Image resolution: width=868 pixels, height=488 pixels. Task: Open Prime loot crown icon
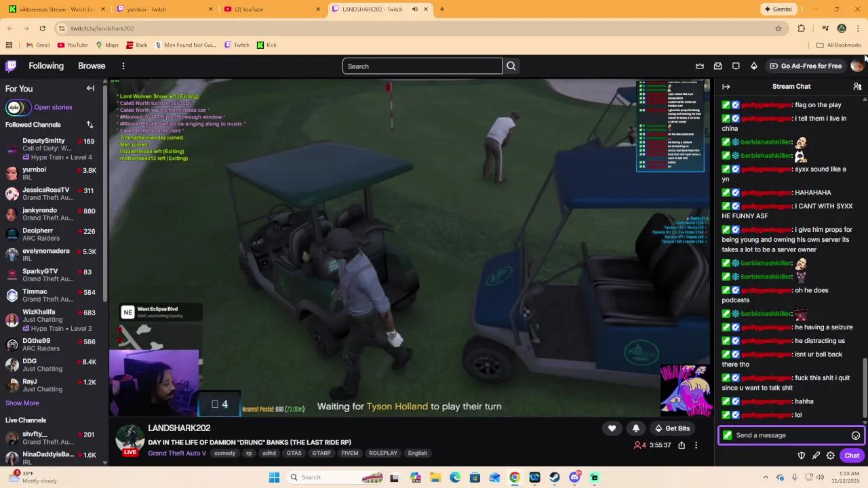point(700,66)
